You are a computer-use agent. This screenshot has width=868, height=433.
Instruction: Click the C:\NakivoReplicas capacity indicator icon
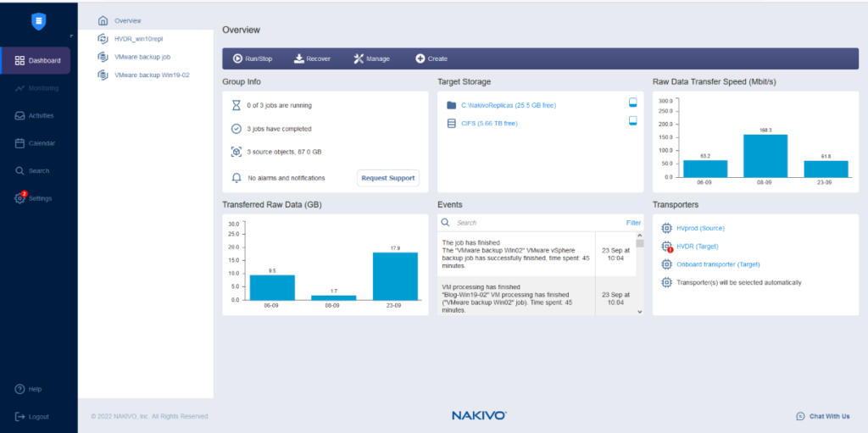coord(633,103)
